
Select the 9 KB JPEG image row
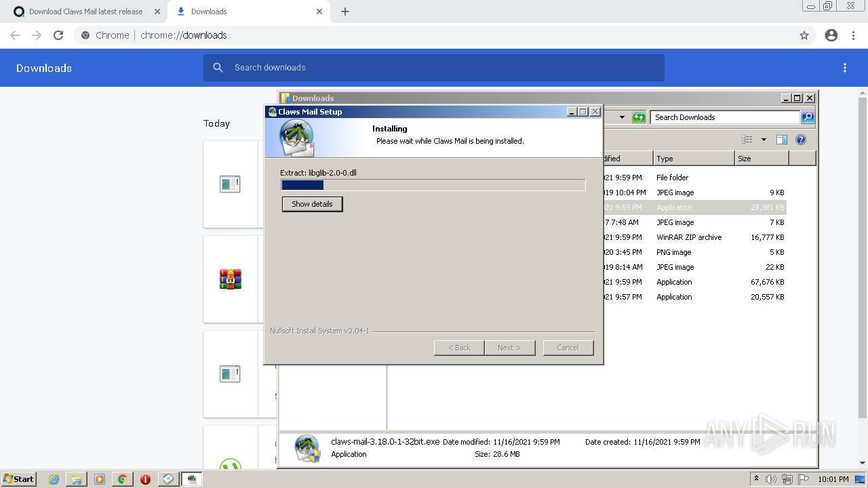click(x=694, y=192)
